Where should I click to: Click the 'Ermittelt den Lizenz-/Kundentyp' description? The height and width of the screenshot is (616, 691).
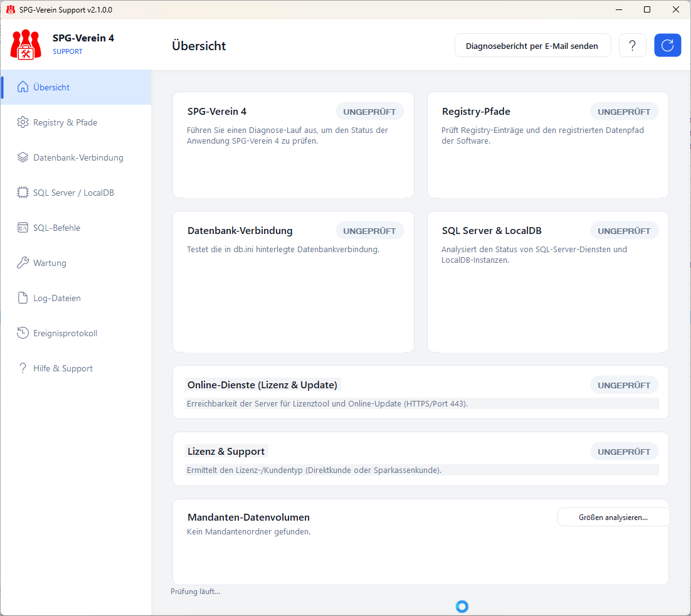[314, 470]
